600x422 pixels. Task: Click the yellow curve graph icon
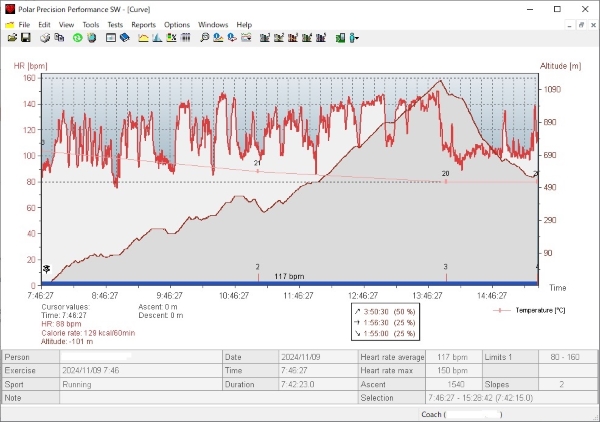click(x=143, y=37)
